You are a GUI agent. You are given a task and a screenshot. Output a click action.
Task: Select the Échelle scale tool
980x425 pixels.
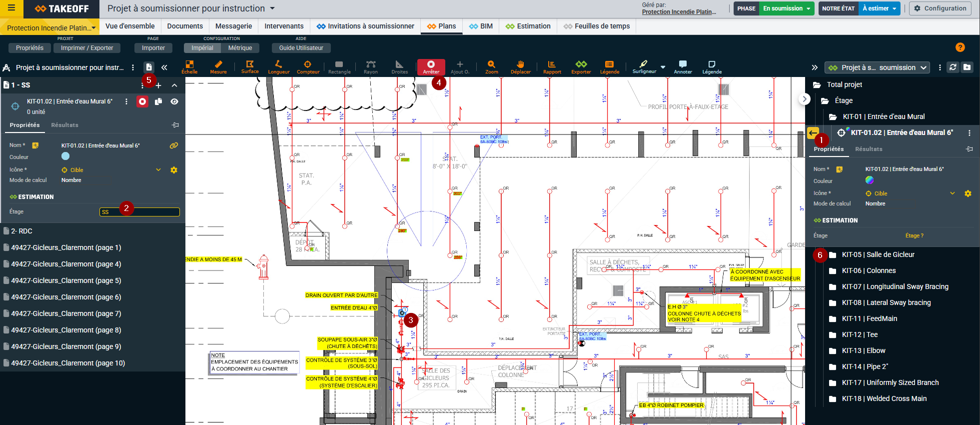pyautogui.click(x=189, y=67)
